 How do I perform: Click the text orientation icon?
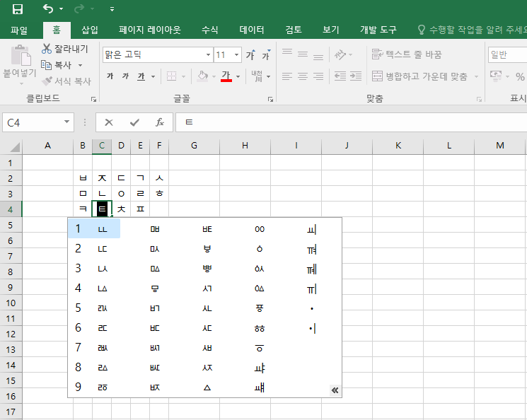pos(340,54)
